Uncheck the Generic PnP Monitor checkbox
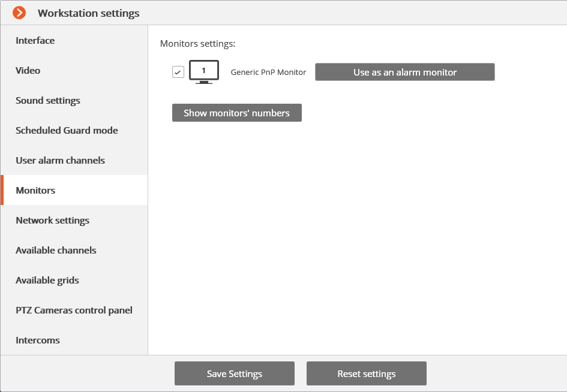 point(178,72)
